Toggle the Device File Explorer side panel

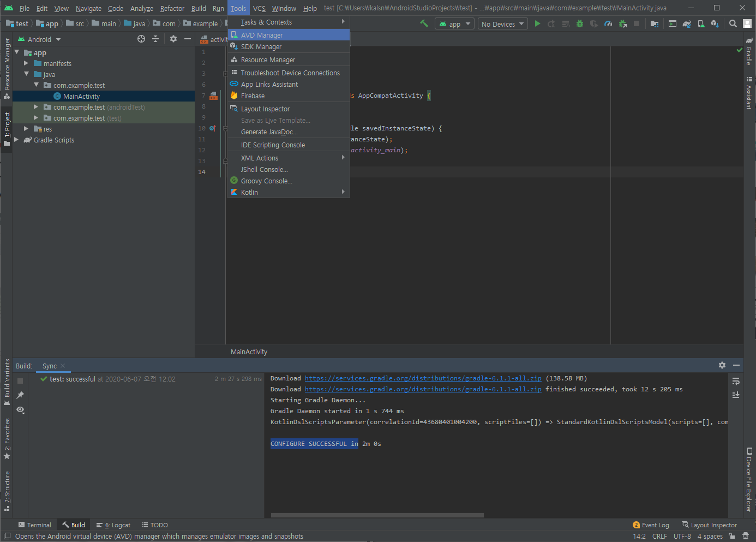[749, 479]
